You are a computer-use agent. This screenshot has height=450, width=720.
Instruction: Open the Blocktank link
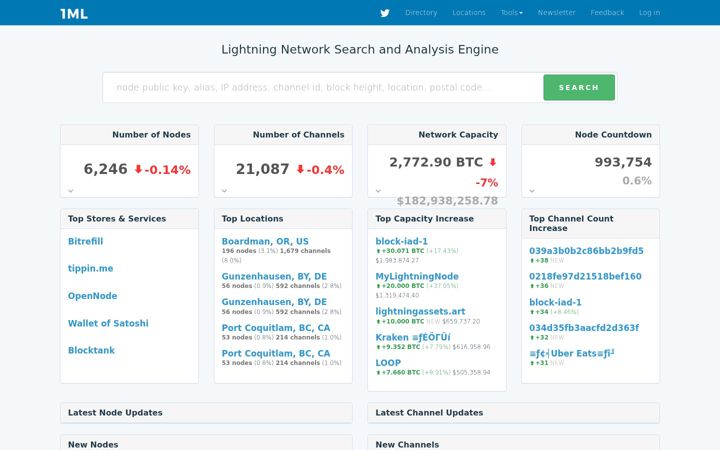(91, 350)
